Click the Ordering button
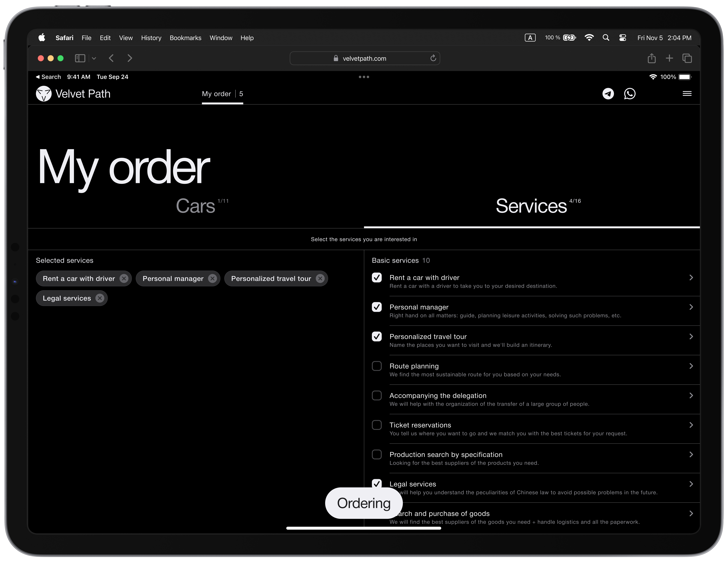Viewport: 728px width, 563px height. point(364,503)
